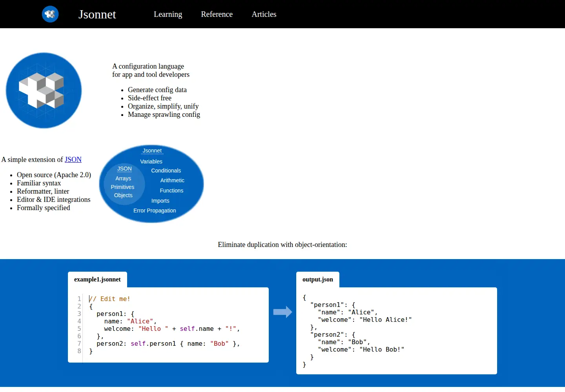Click the 'Familiar syntax' bullet

[39, 183]
